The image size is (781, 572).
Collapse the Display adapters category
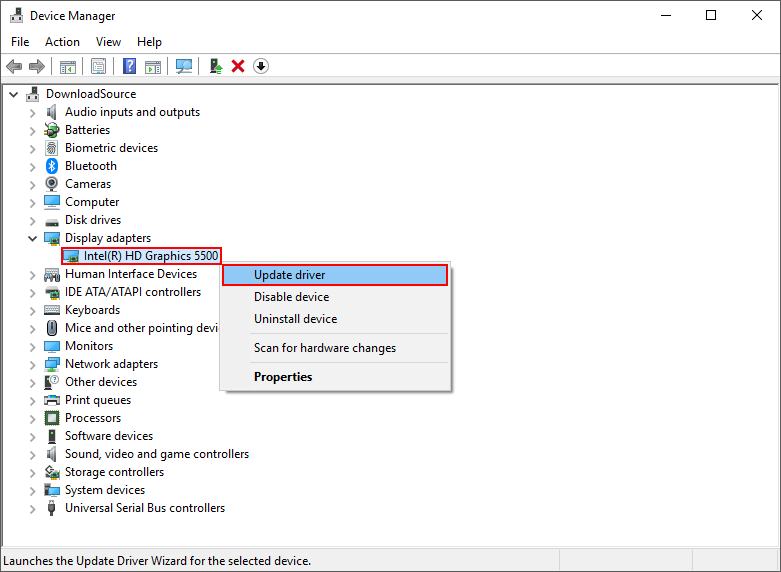pyautogui.click(x=32, y=238)
